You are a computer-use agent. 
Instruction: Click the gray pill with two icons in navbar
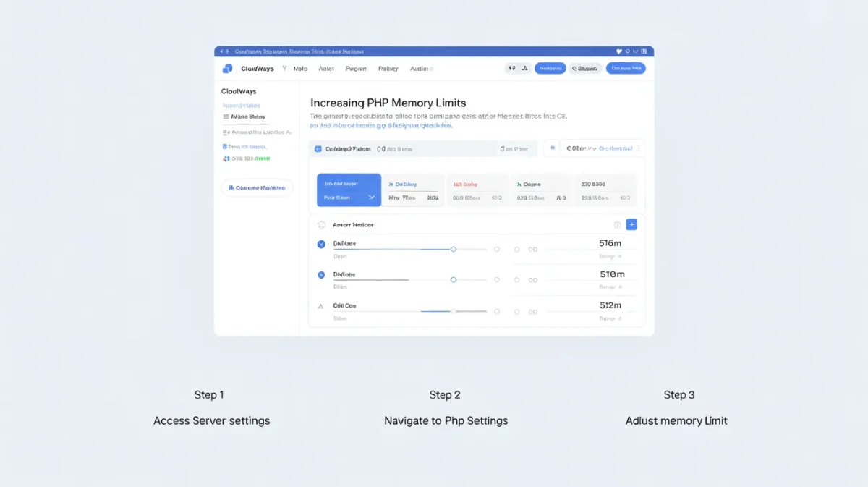click(517, 69)
